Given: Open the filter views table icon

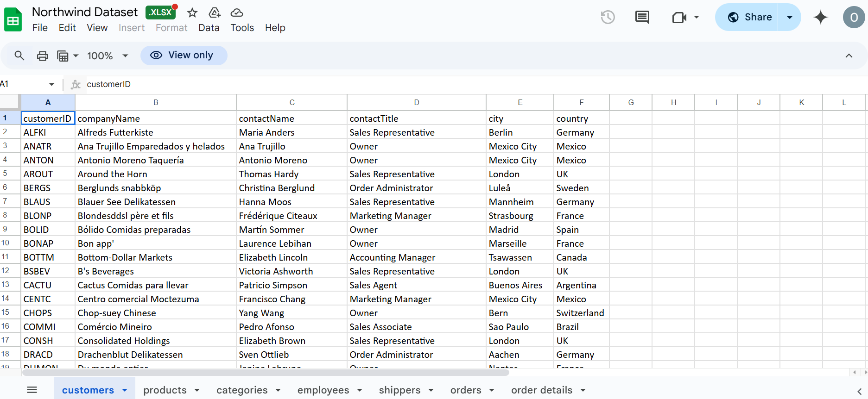Looking at the screenshot, I should tap(63, 56).
